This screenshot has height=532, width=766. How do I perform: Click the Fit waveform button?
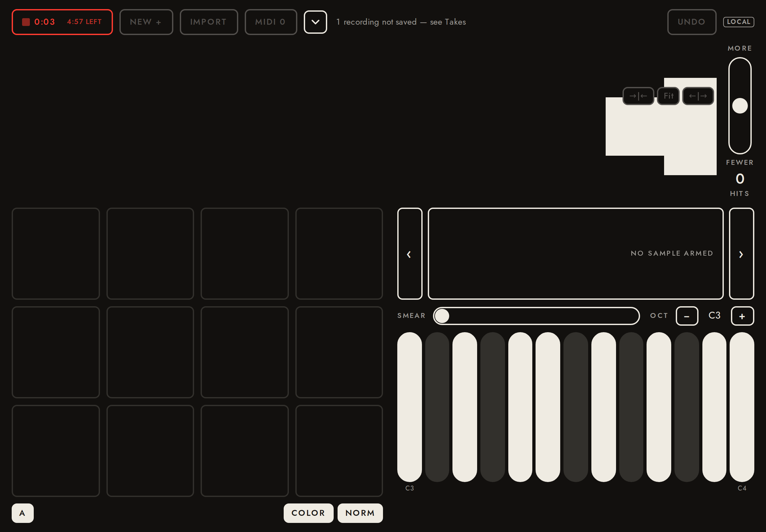668,96
